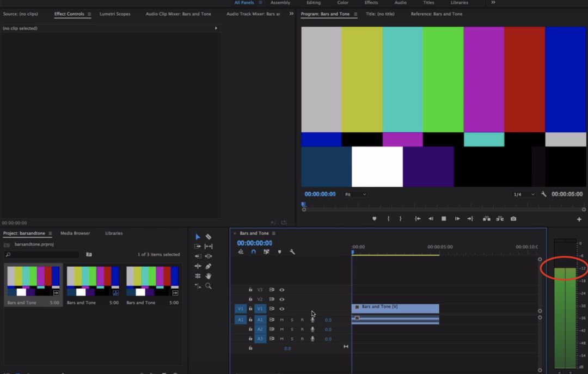Toggle V2 track output eye
Screen dimensions: 588x374
tap(281, 299)
